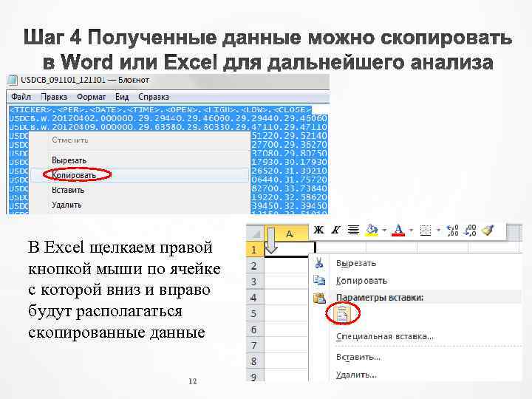Click the copy icon next to Копировать in Excel
532x399 pixels.
tap(319, 280)
